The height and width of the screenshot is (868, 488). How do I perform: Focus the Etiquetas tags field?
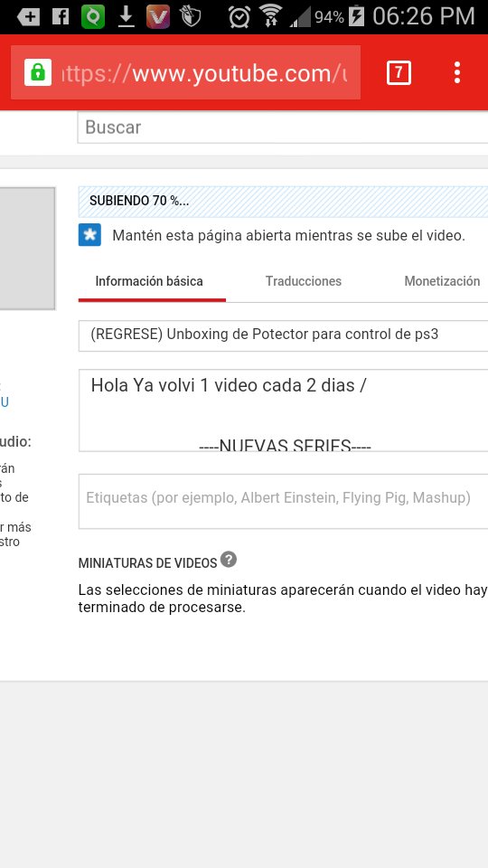point(283,502)
